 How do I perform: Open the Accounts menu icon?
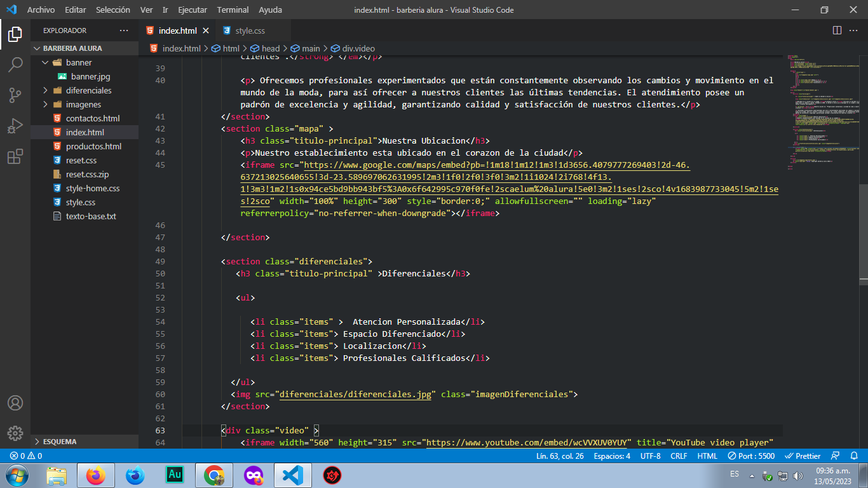15,403
